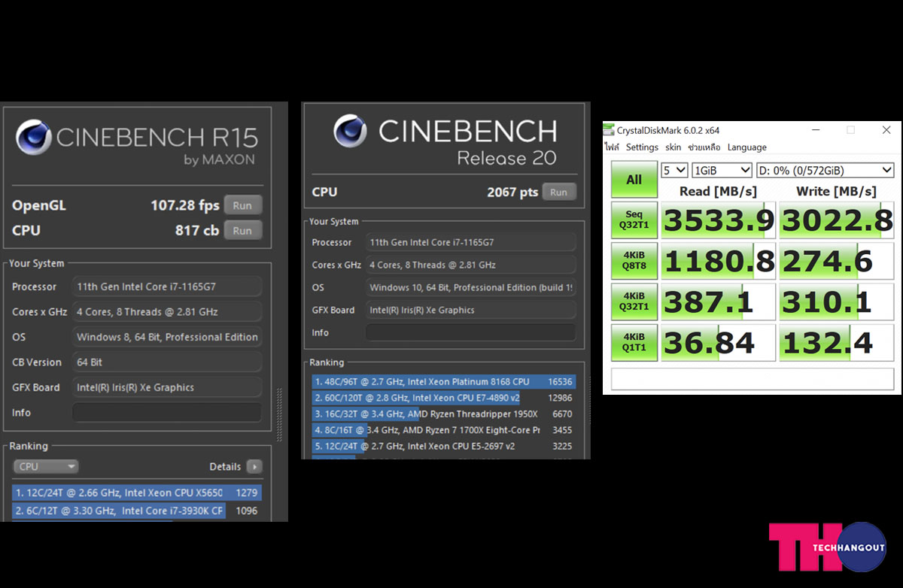This screenshot has width=903, height=588.
Task: Click the GFX Board value in Release 20
Action: point(470,310)
